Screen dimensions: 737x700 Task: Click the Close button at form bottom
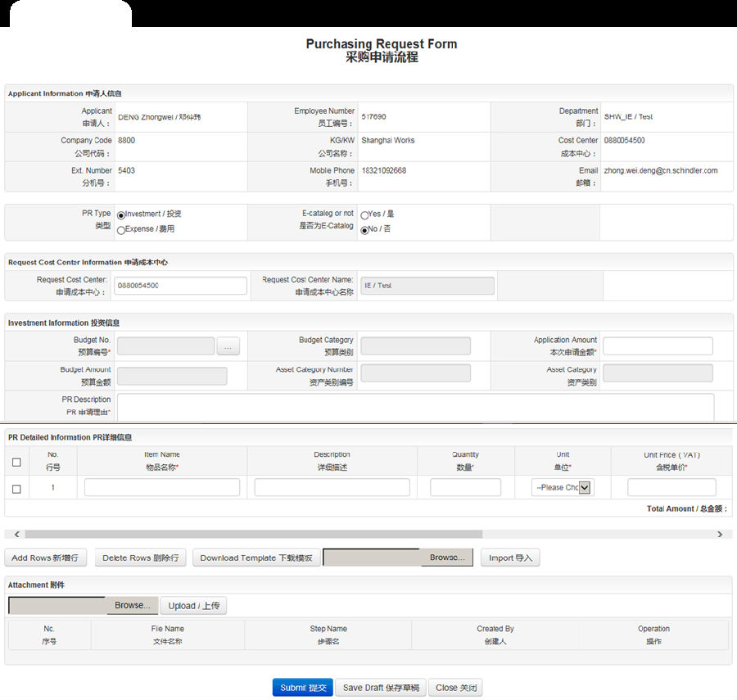[x=455, y=688]
